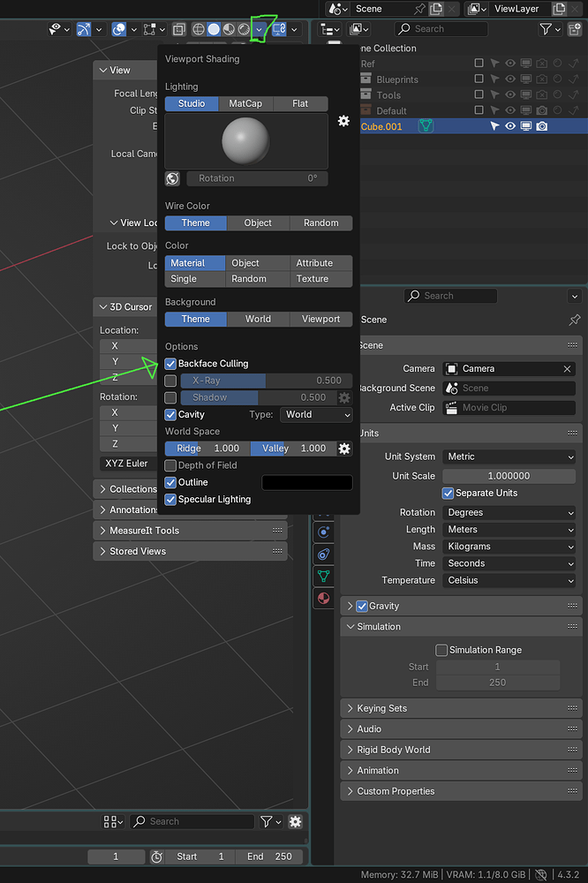Image resolution: width=588 pixels, height=883 pixels.
Task: Uncheck the Cavity option
Action: coord(170,414)
